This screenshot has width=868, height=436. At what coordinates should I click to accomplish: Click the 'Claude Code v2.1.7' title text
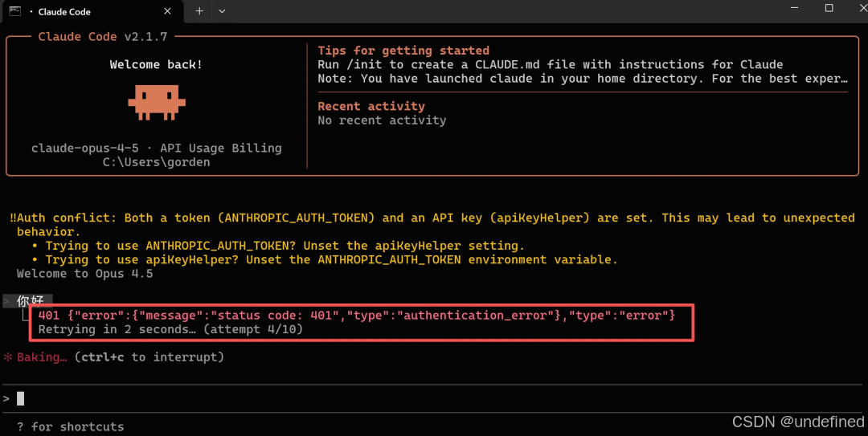pyautogui.click(x=102, y=36)
